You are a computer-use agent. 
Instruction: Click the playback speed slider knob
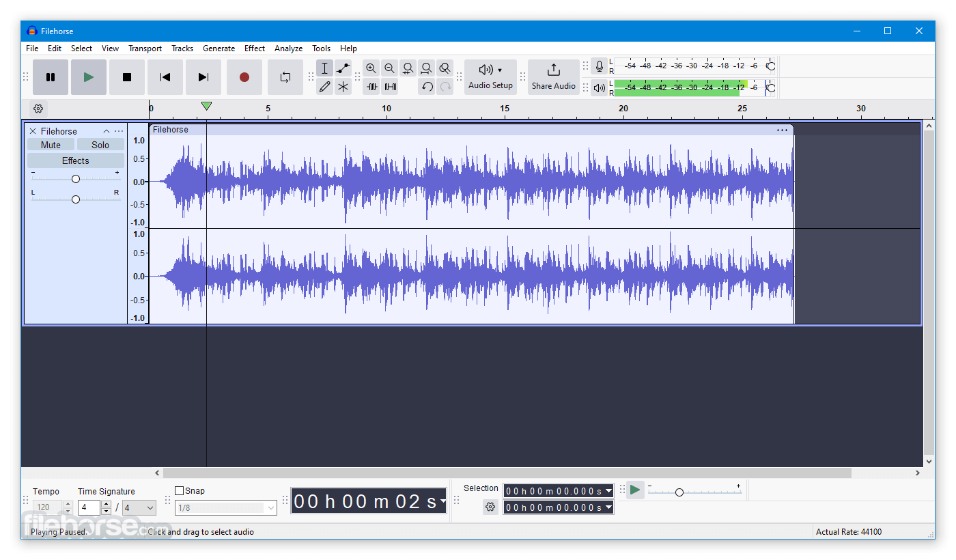(679, 492)
